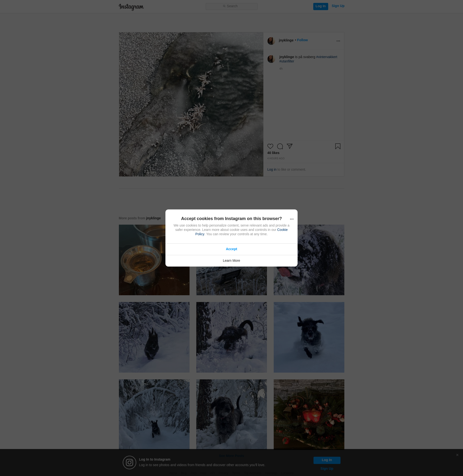Image resolution: width=463 pixels, height=476 pixels.
Task: Click the heart like icon
Action: point(270,146)
